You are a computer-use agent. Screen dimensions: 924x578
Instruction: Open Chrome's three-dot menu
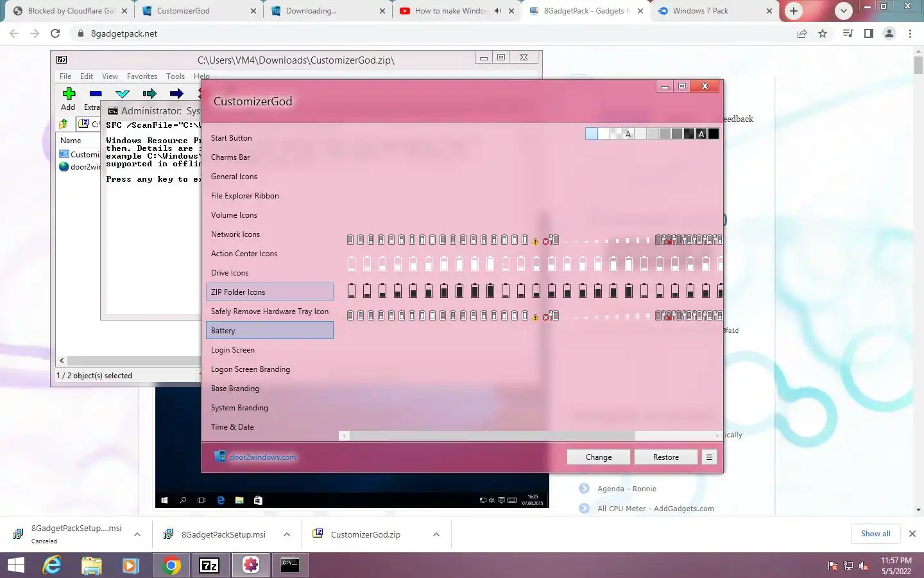(910, 33)
